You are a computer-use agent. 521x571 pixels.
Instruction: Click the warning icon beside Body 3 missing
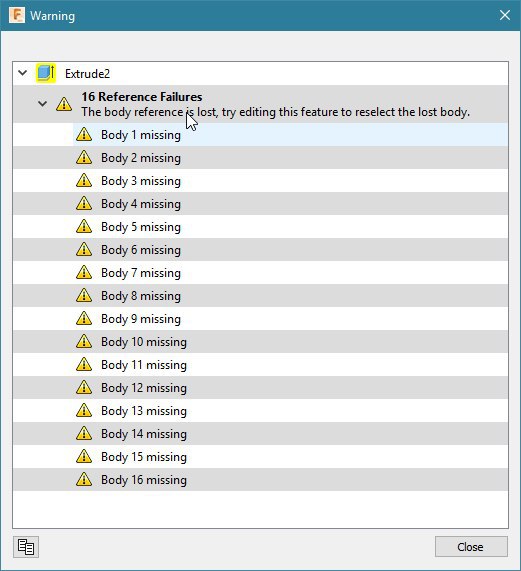point(84,180)
